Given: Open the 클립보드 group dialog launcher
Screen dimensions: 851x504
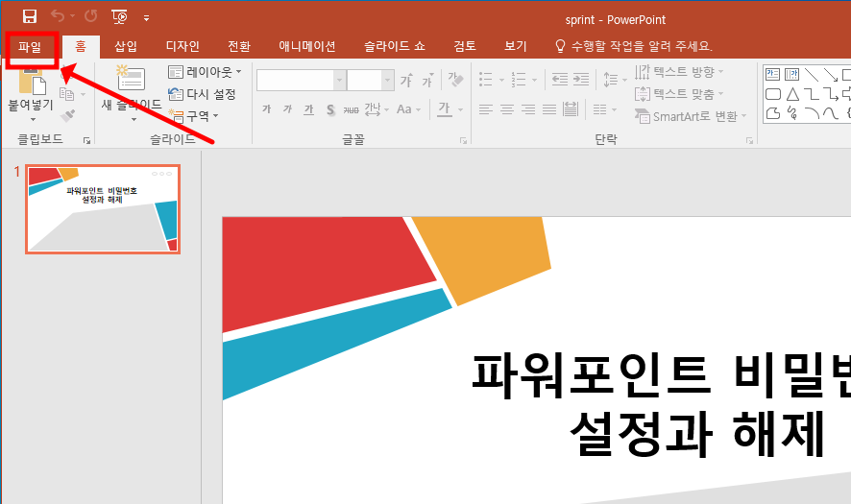Looking at the screenshot, I should point(86,141).
